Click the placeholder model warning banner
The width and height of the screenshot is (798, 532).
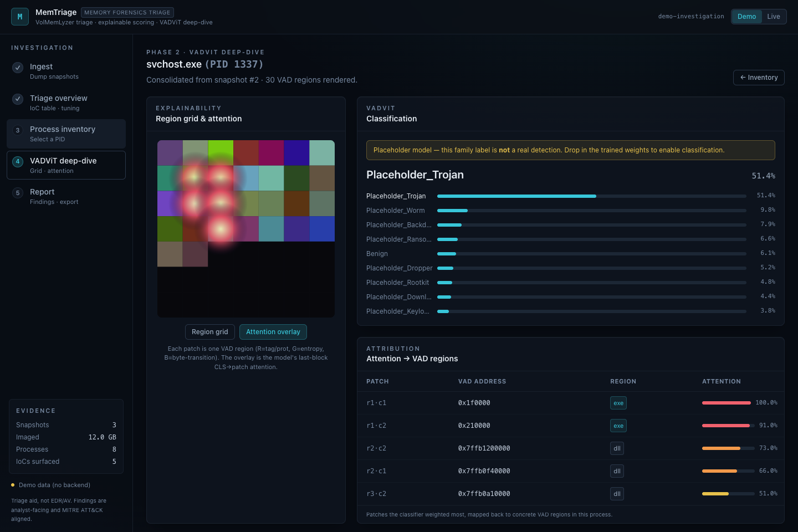[x=570, y=150]
